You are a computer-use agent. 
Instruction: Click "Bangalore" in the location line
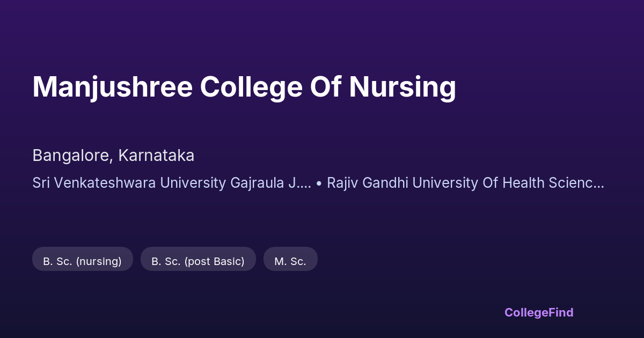(x=72, y=156)
